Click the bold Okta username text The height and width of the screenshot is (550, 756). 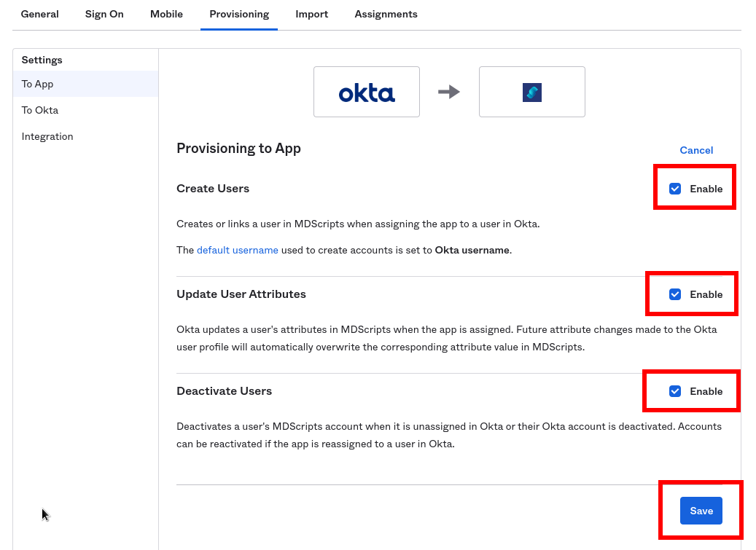coord(472,250)
